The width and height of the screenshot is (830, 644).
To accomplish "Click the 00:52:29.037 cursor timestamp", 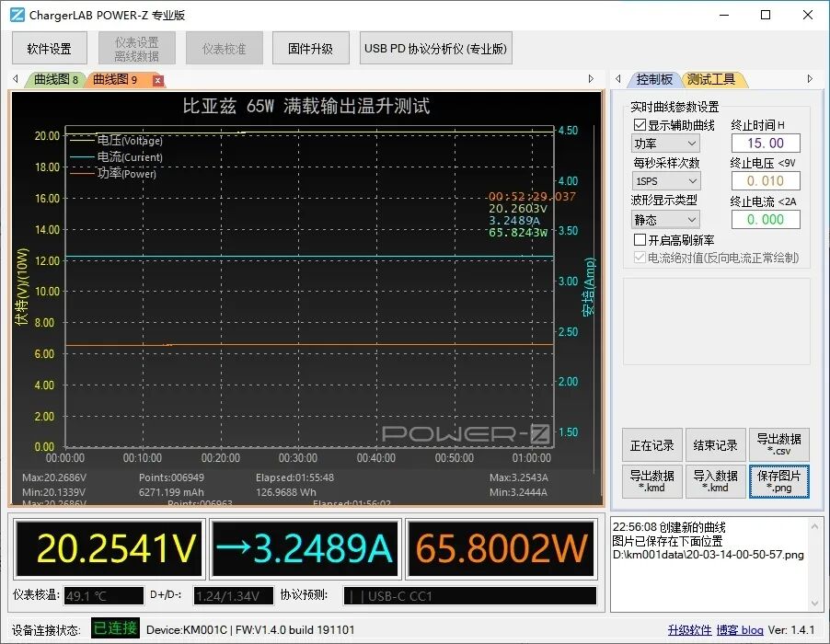I will click(x=532, y=196).
